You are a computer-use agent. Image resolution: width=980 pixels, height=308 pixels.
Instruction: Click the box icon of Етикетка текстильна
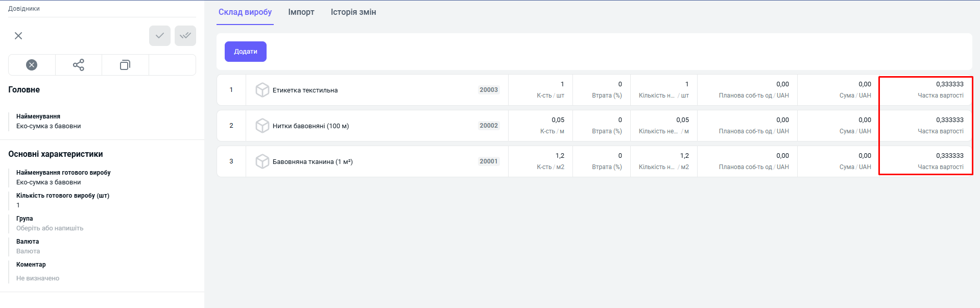pyautogui.click(x=262, y=90)
